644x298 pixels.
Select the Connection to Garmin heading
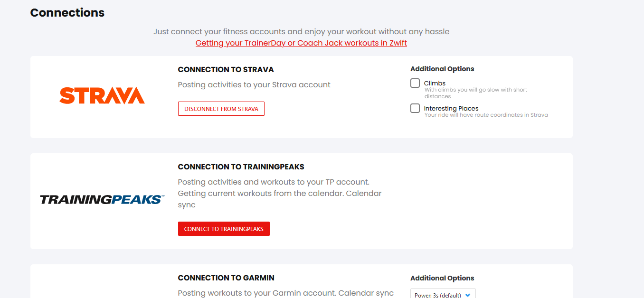tap(226, 278)
